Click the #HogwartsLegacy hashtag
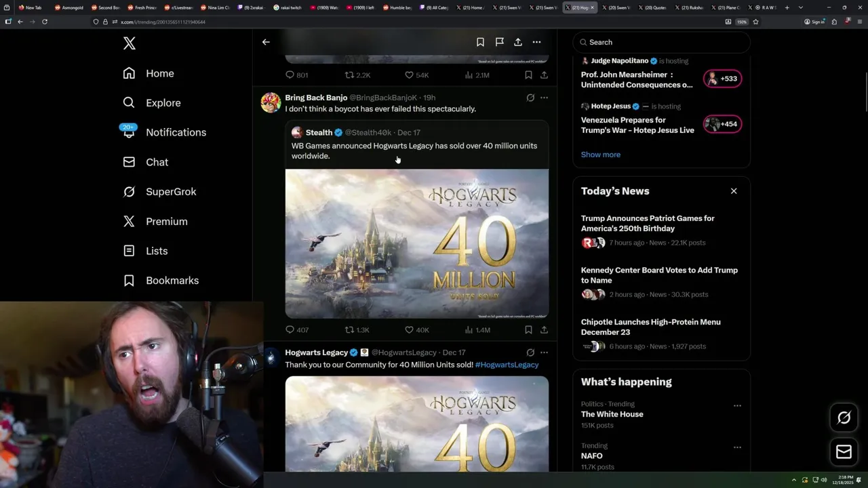Screen dimensions: 868x488 (507, 365)
